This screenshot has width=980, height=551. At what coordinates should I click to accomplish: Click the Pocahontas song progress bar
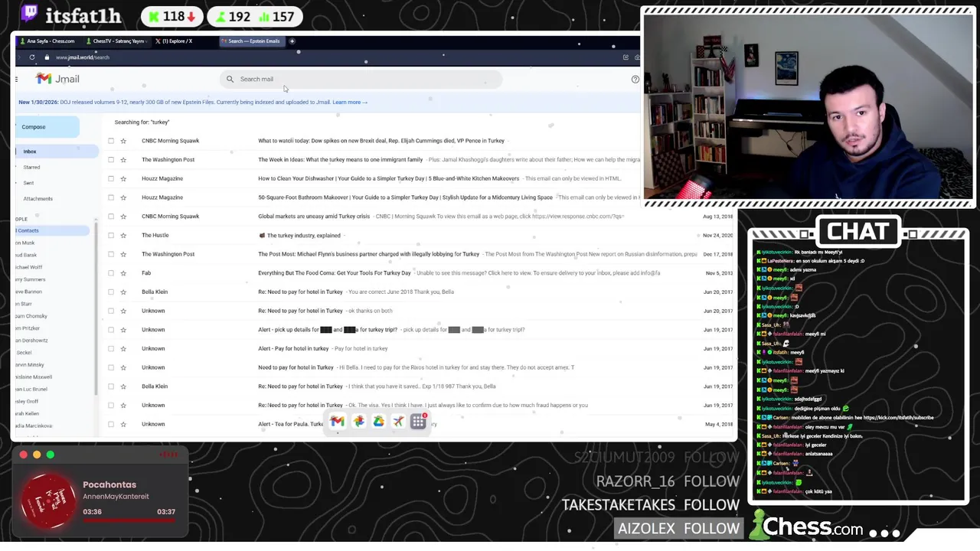pyautogui.click(x=129, y=519)
